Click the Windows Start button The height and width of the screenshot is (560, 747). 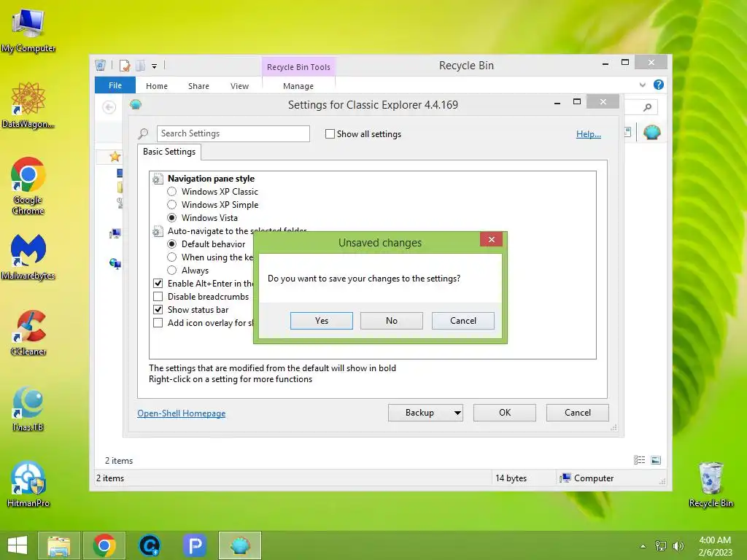click(18, 545)
